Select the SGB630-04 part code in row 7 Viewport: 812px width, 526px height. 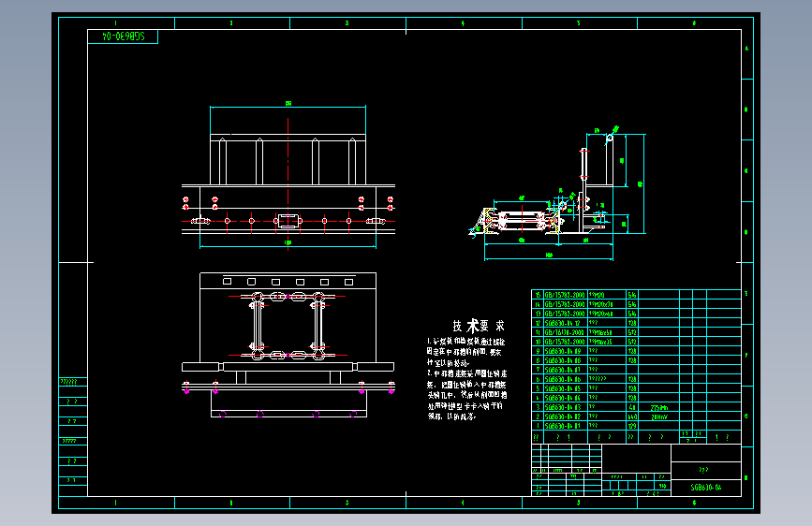pyautogui.click(x=563, y=369)
